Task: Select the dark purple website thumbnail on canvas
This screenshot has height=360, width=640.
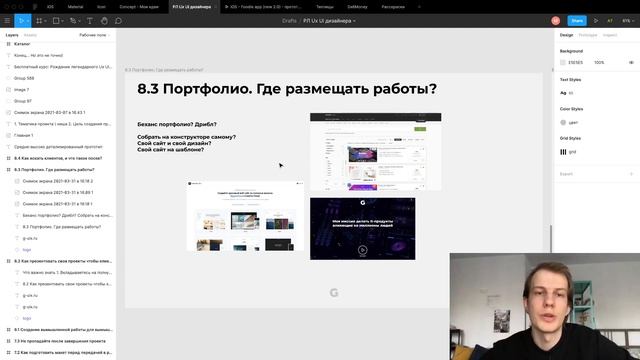Action: click(x=362, y=229)
